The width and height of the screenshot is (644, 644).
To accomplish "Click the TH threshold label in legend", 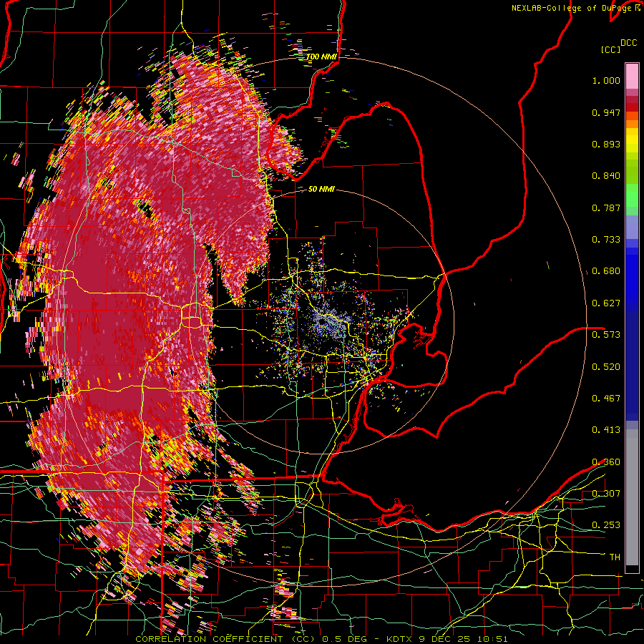I will coord(615,557).
